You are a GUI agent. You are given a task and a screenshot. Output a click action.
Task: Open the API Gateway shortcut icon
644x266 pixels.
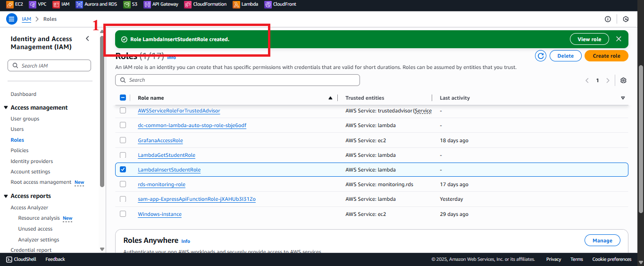[x=147, y=4]
